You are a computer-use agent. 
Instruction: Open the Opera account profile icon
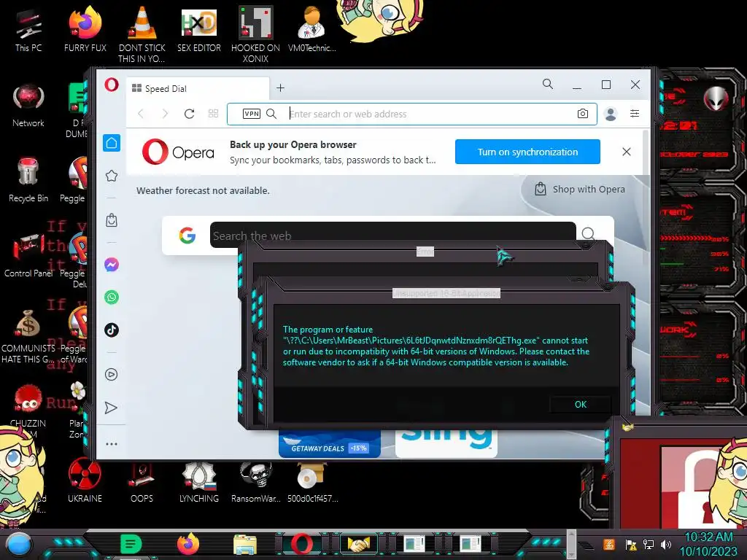611,114
